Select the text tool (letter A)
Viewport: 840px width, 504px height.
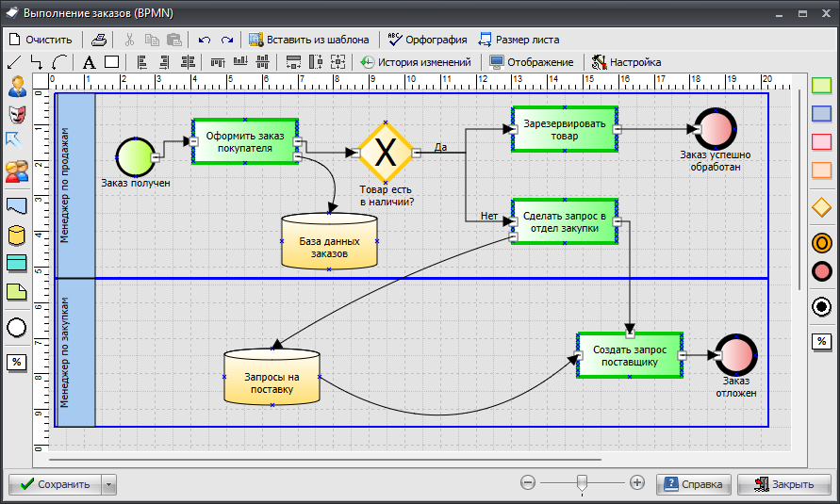tap(89, 62)
